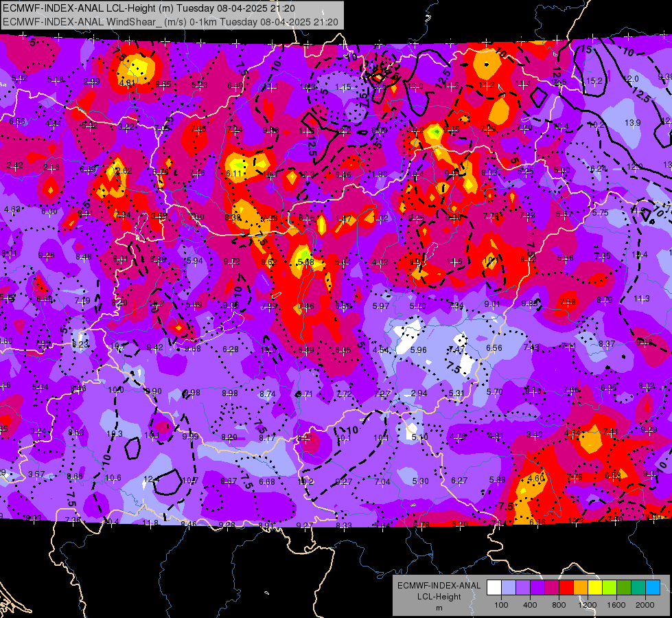Click the grid value 5.18

point(56,80)
